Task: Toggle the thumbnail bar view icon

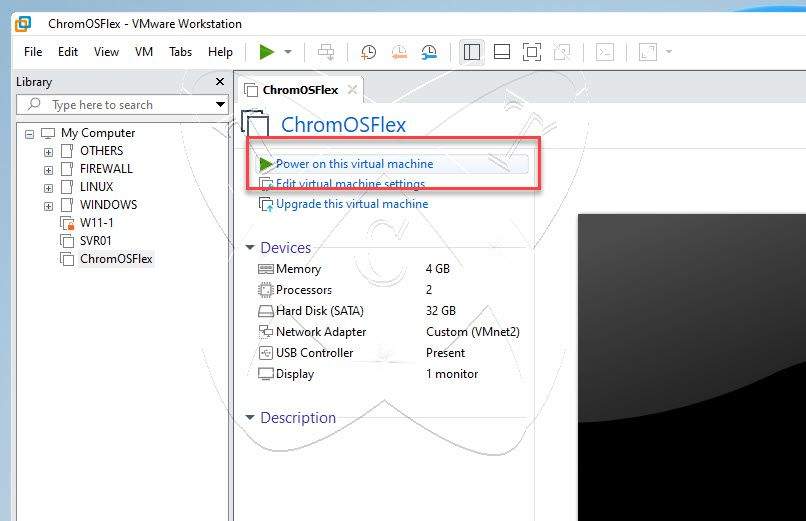Action: pos(502,52)
